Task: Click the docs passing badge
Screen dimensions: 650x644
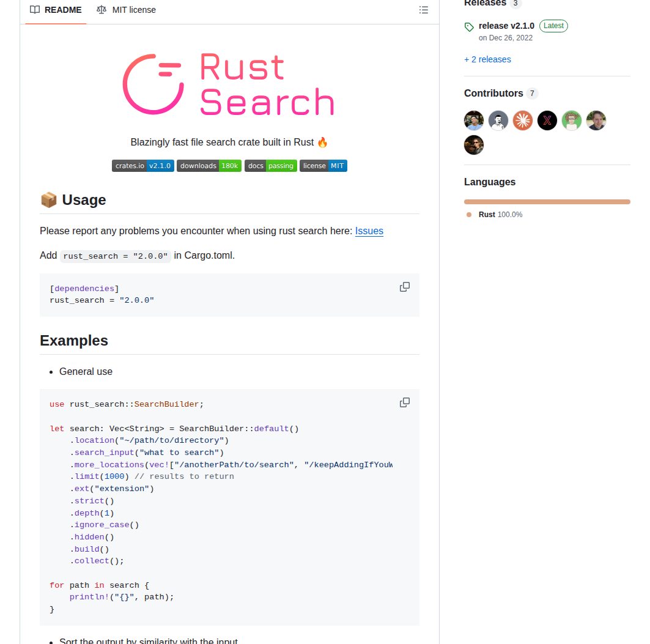Action: 270,165
